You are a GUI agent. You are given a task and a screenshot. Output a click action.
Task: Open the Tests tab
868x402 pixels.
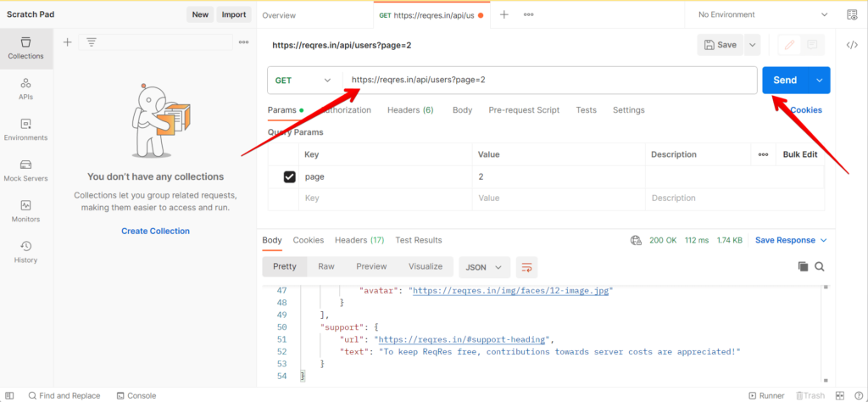pyautogui.click(x=587, y=110)
